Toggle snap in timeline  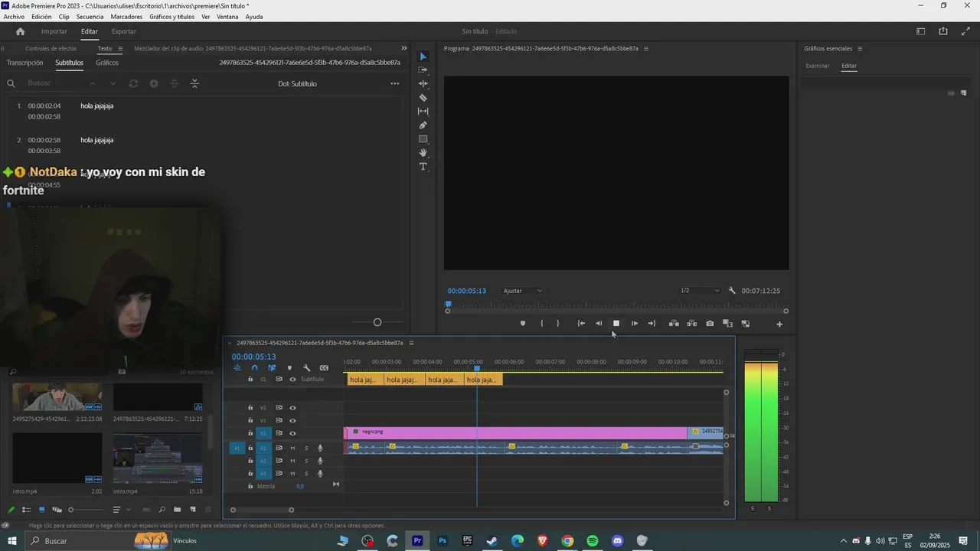pyautogui.click(x=255, y=368)
